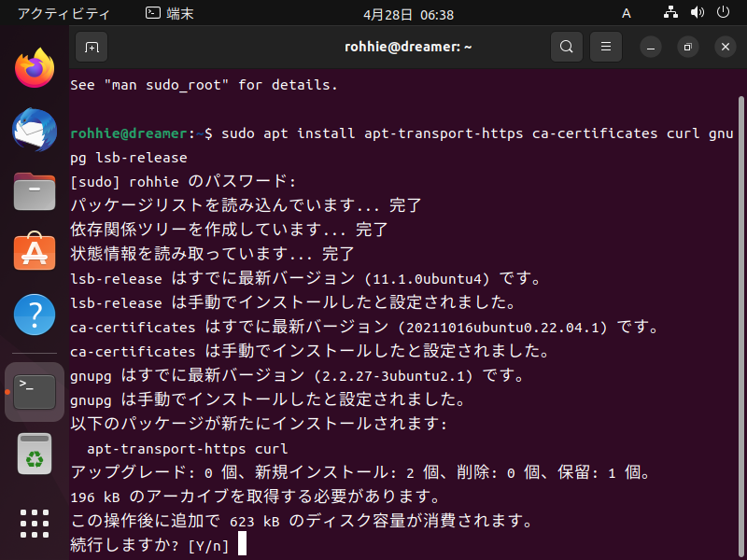Open the terminal search tool
Screen dimensions: 747x560
[x=567, y=47]
